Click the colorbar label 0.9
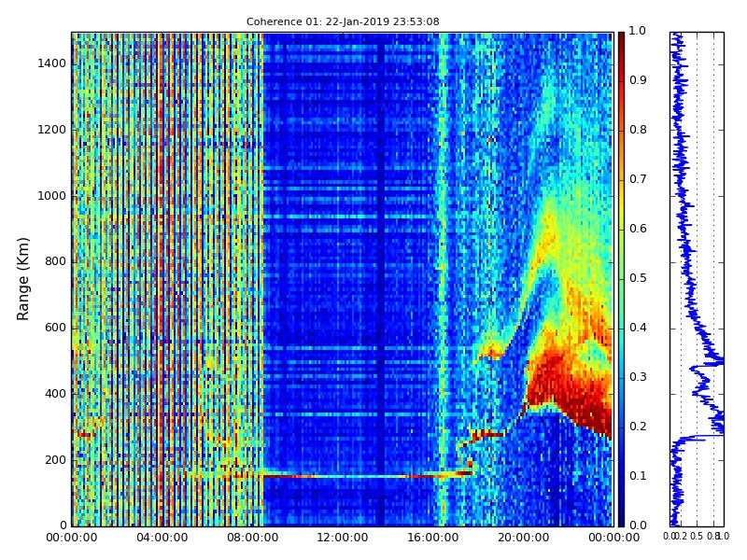This screenshot has width=747, height=560. click(638, 80)
